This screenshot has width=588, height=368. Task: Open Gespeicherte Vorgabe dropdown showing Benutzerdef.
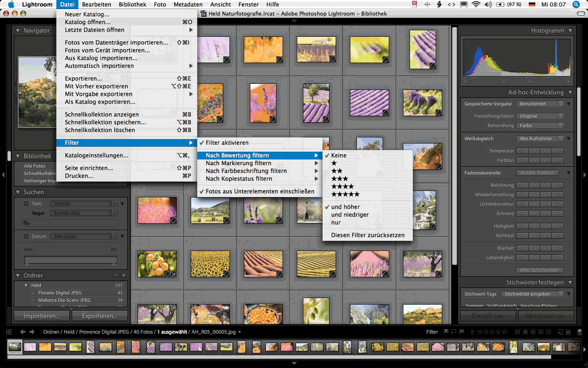pos(540,104)
